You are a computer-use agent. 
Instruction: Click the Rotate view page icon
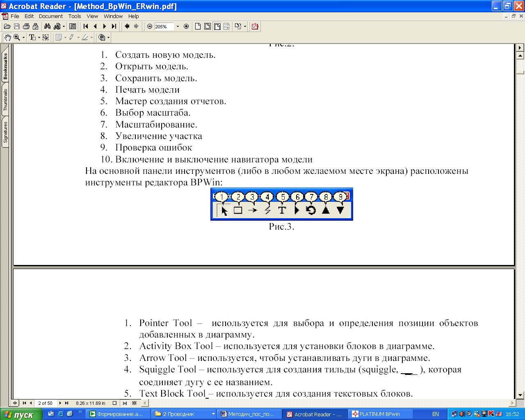point(237,27)
